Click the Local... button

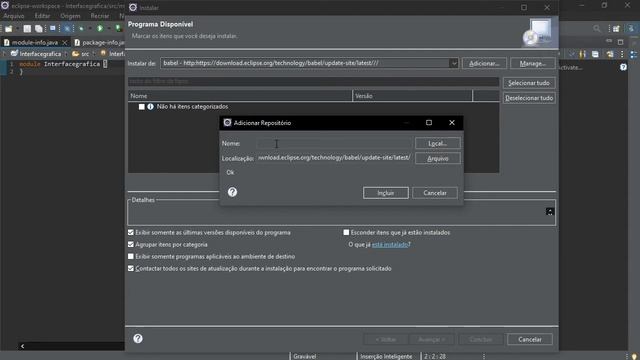438,143
